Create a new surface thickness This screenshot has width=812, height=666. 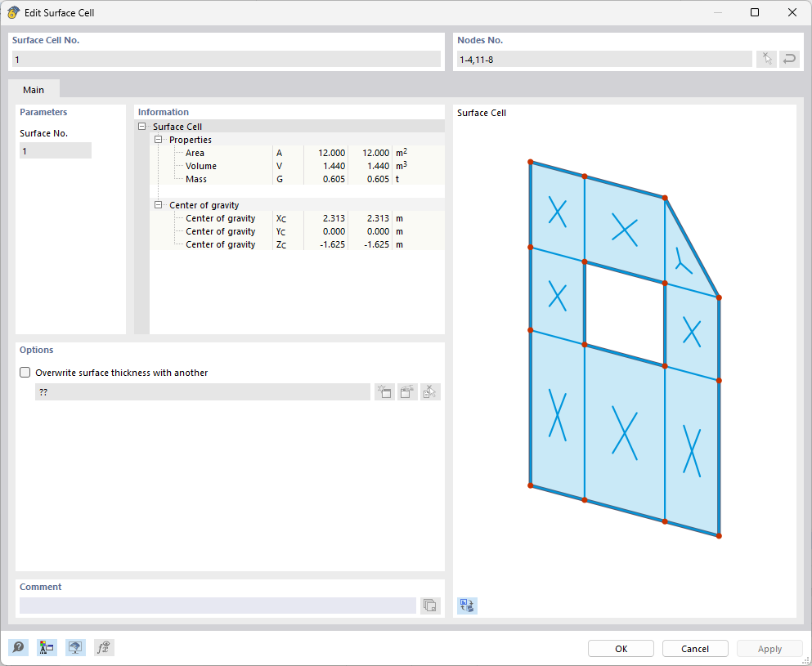pos(384,391)
